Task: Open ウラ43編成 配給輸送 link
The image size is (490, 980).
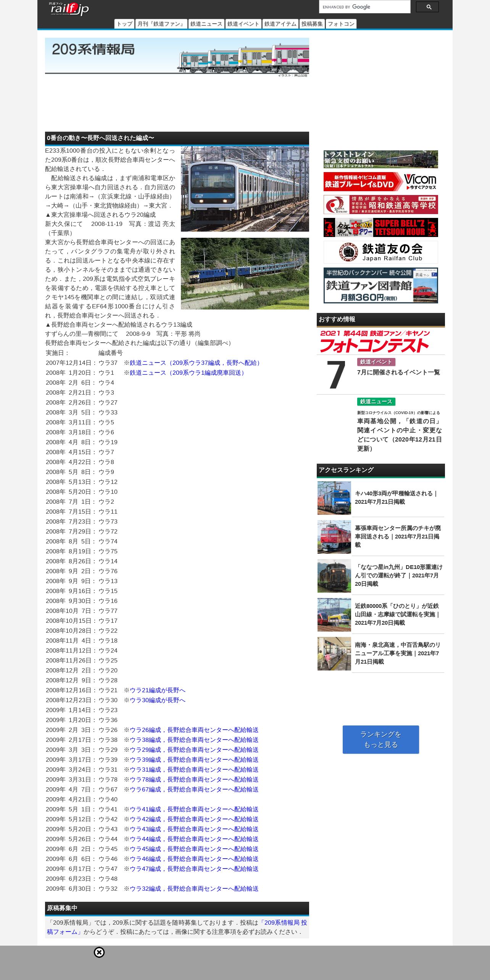Action: pos(194,829)
